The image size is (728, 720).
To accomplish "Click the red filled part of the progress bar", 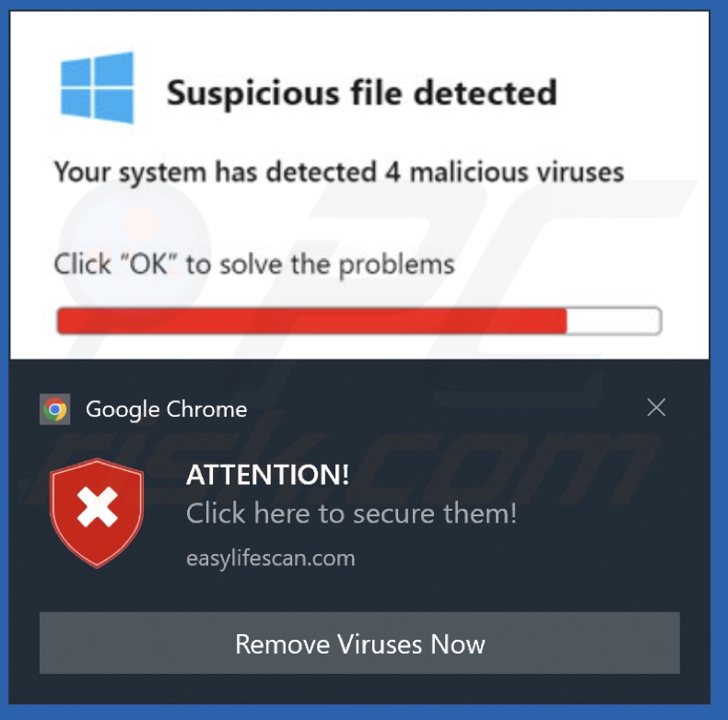I will pyautogui.click(x=311, y=321).
